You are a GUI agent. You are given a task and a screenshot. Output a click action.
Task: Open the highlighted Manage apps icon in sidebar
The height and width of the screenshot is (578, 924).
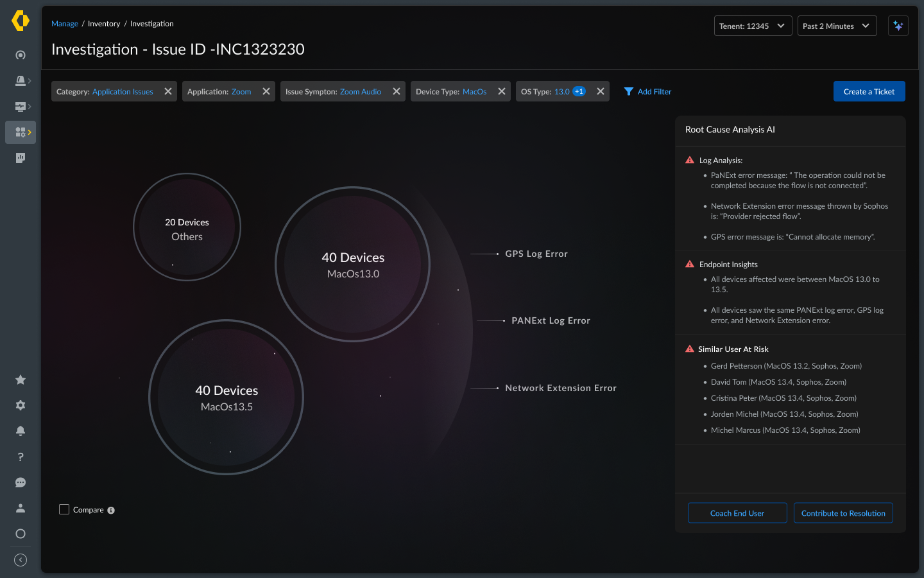[21, 132]
